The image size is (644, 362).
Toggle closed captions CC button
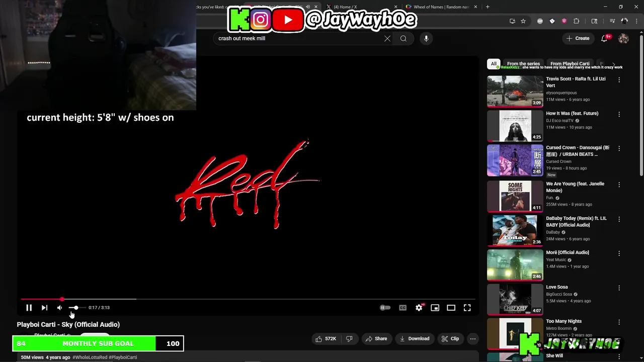click(x=403, y=308)
